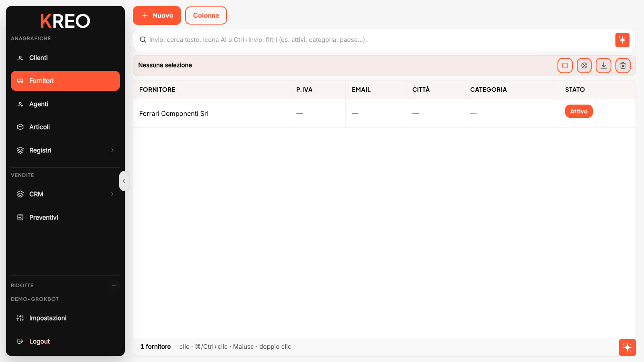The image size is (644, 362).
Task: Go to Agenti in the sidebar
Action: coord(65,104)
